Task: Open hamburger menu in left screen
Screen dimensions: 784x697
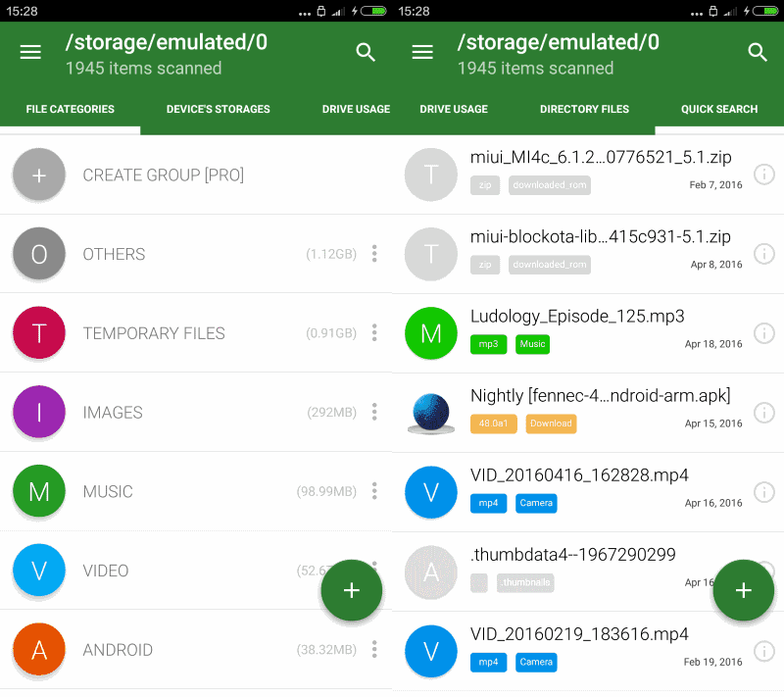Action: click(30, 52)
